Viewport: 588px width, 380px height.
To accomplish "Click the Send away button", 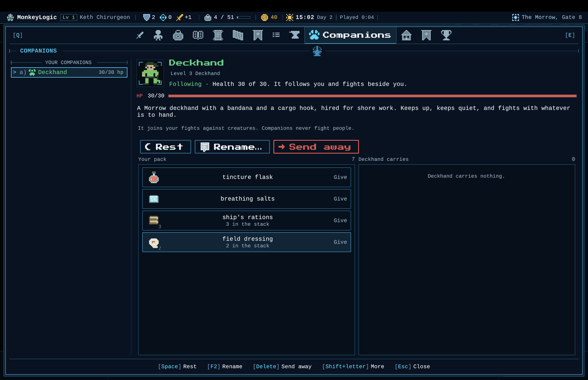I will point(316,147).
